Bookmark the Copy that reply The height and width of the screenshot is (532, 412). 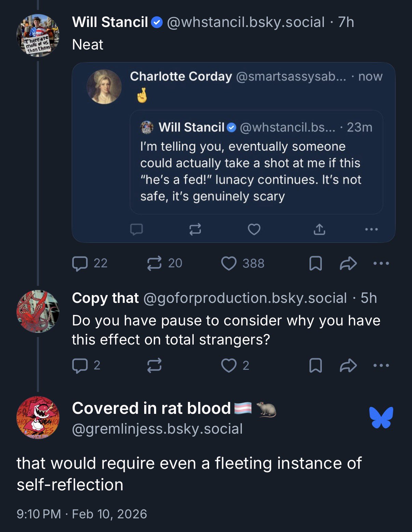pyautogui.click(x=315, y=365)
